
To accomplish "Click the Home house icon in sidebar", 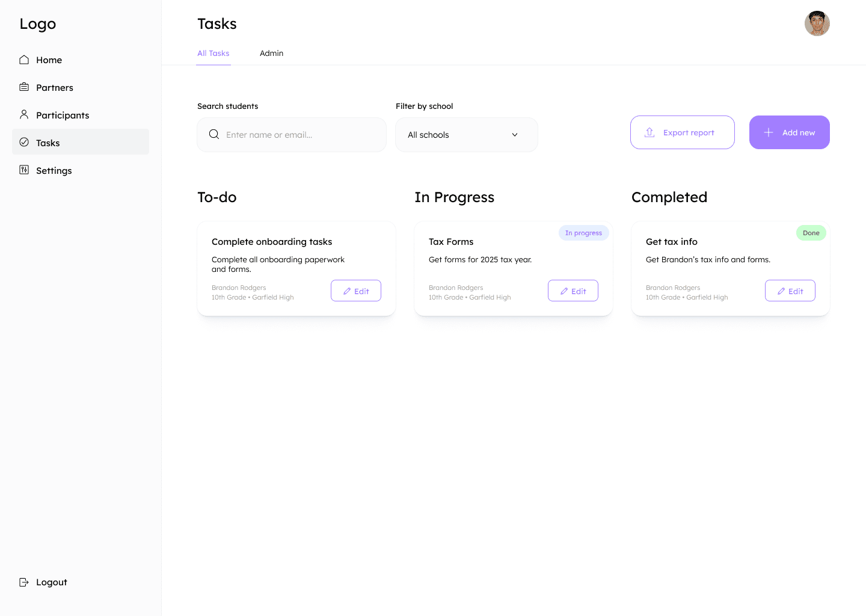I will pos(24,60).
